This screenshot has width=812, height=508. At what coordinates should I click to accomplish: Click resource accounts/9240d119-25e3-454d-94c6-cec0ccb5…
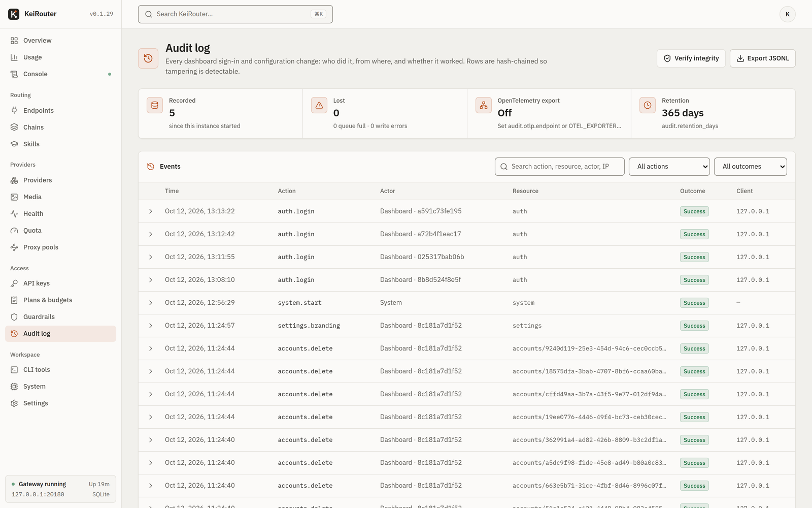(x=589, y=348)
